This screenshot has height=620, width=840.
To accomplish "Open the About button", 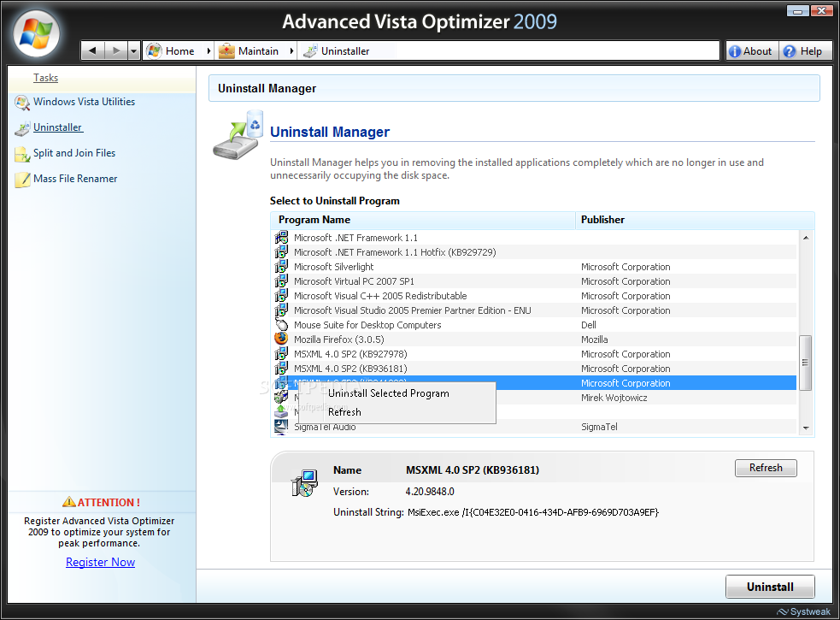I will (x=751, y=51).
